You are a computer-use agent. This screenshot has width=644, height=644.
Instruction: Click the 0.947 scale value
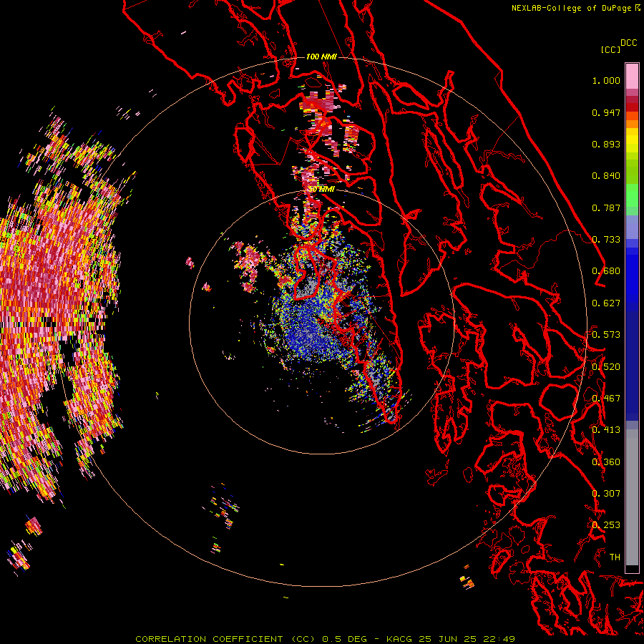606,112
